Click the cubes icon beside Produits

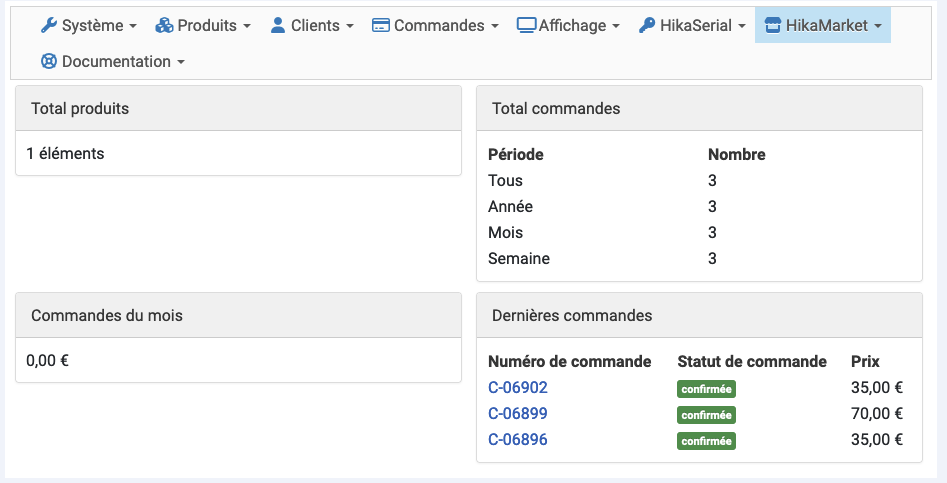[x=164, y=25]
